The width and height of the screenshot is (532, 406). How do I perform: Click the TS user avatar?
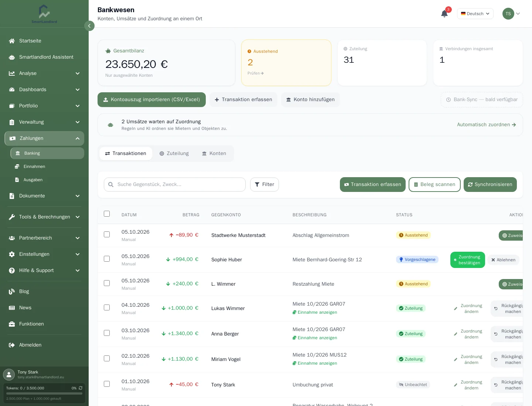(x=508, y=14)
